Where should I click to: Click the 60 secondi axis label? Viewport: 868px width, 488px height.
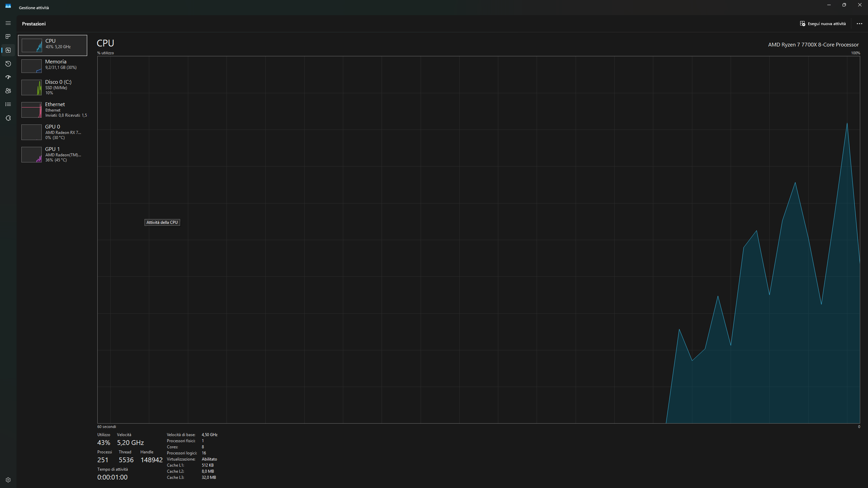[x=107, y=427]
